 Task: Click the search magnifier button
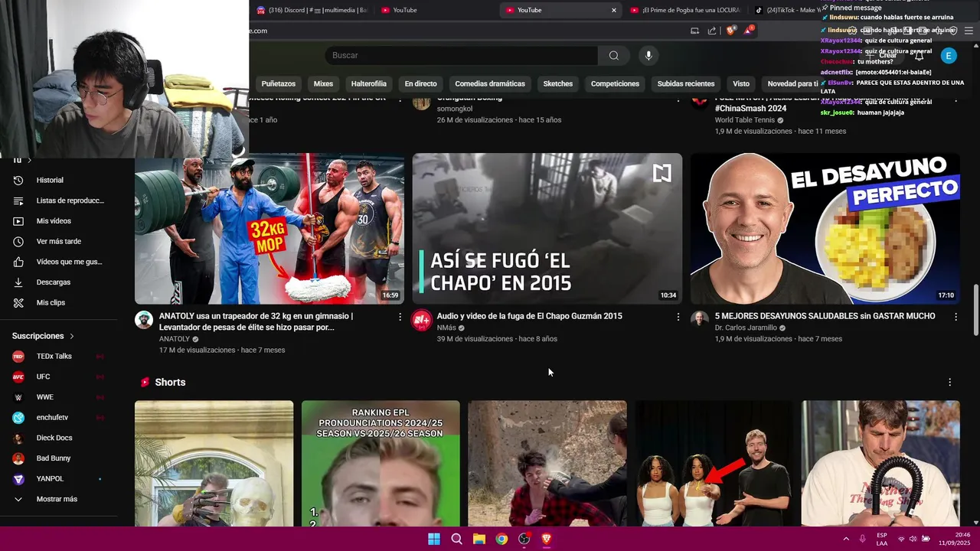613,55
